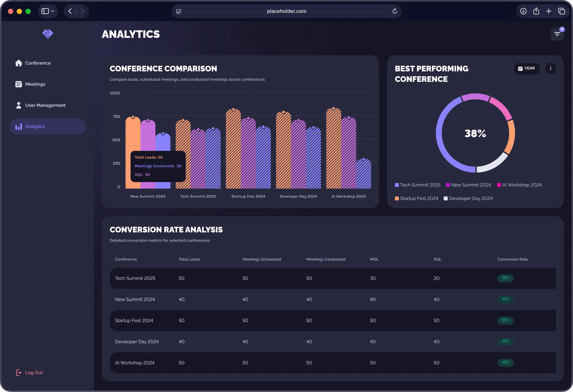Toggle Developer Day 2024 legend item

tap(468, 198)
